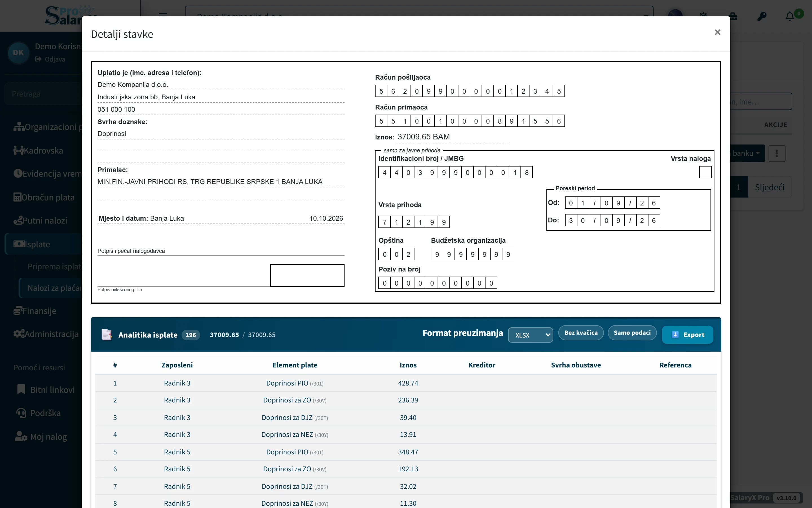Click the Isplate money icon
Image resolution: width=812 pixels, height=508 pixels.
pos(19,244)
